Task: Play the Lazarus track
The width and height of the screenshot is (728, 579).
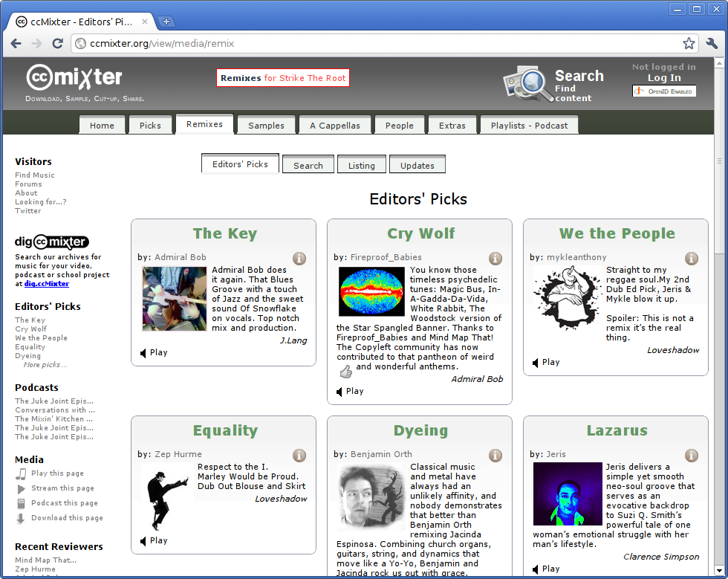Action: click(546, 569)
